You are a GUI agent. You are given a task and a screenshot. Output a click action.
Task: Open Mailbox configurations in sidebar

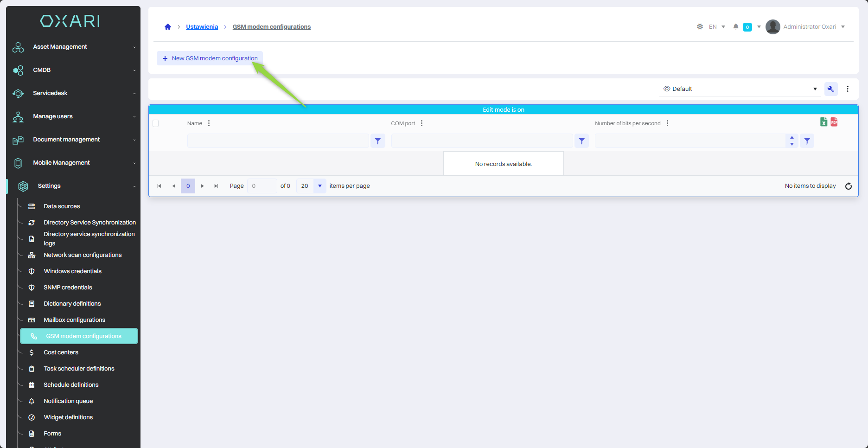click(74, 320)
